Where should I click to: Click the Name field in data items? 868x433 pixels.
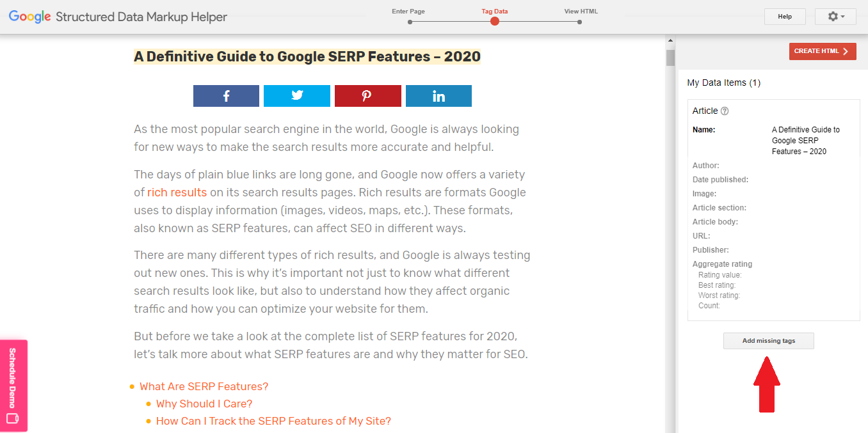pyautogui.click(x=773, y=141)
